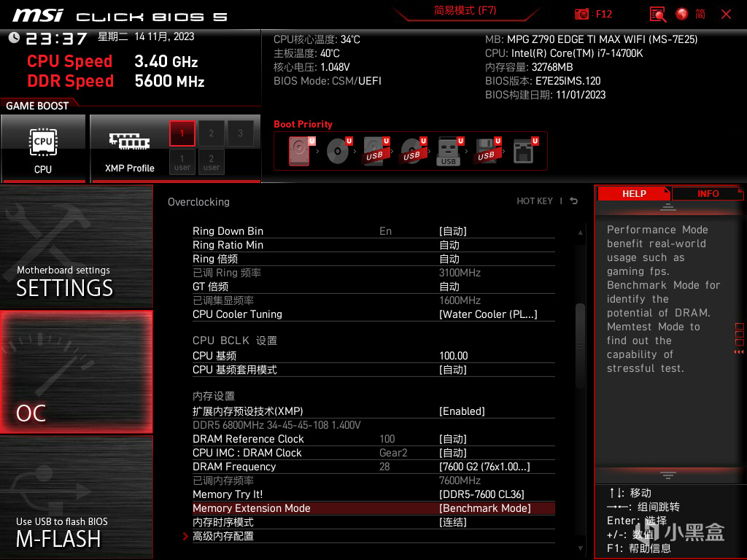Select XMP user profile 1
Viewport: 747px width, 560px height.
182,162
